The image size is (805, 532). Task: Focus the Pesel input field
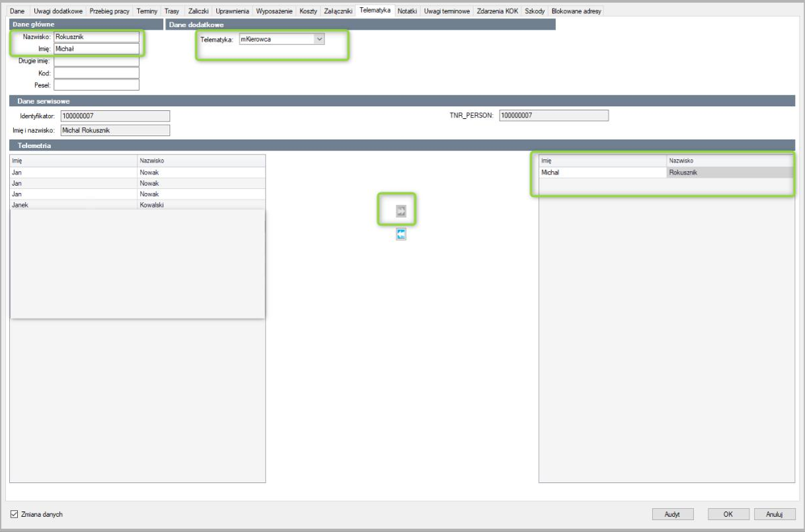(x=96, y=85)
